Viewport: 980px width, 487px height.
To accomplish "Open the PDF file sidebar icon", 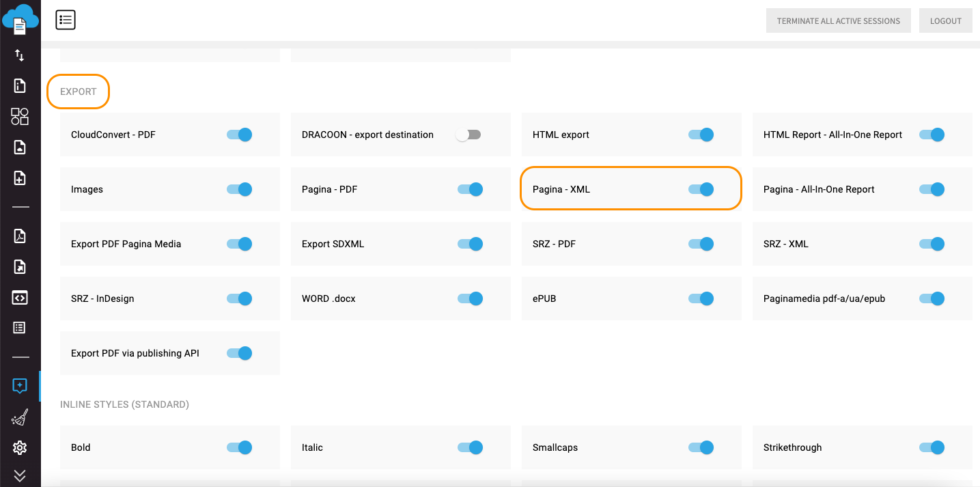I will point(20,236).
